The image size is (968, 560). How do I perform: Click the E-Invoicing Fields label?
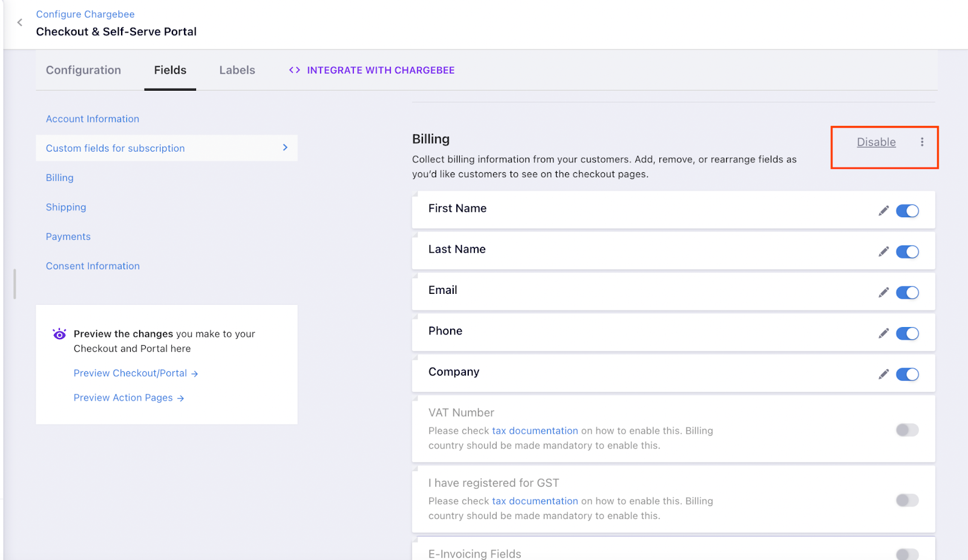475,554
